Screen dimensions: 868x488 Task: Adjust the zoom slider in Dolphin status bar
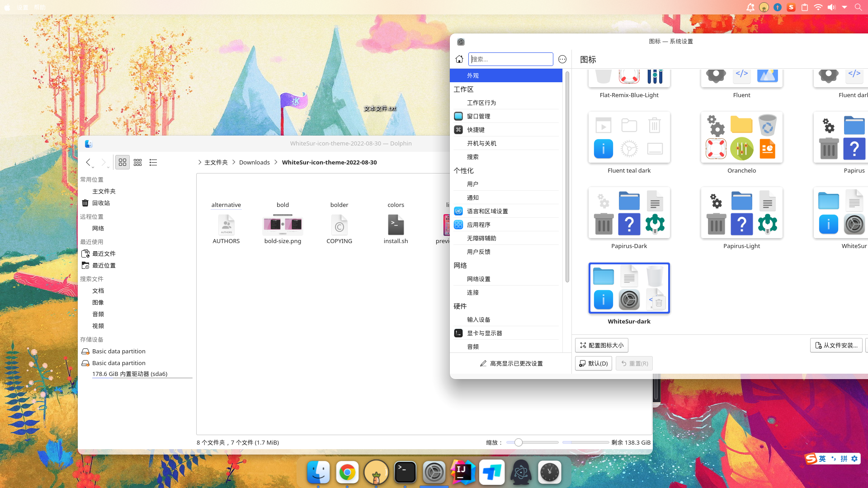pos(518,442)
